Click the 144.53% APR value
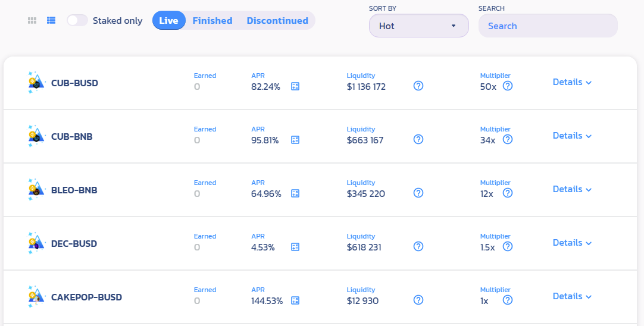The height and width of the screenshot is (326, 644). (x=267, y=301)
